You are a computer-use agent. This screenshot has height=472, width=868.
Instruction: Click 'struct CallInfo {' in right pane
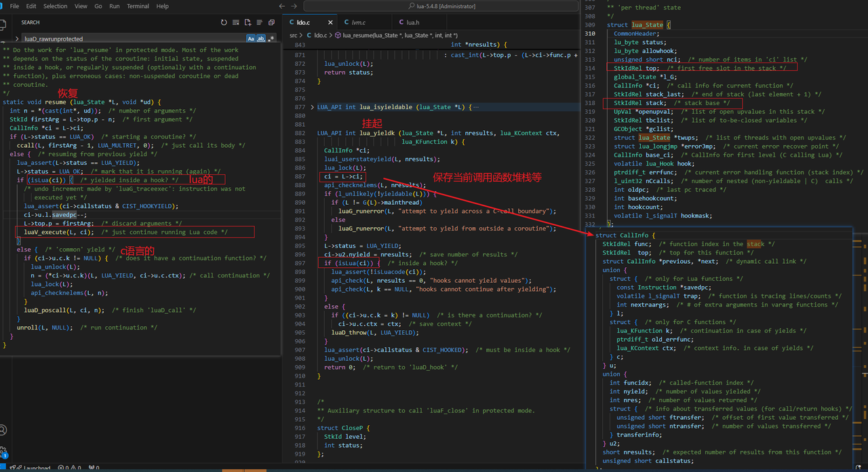pos(625,235)
